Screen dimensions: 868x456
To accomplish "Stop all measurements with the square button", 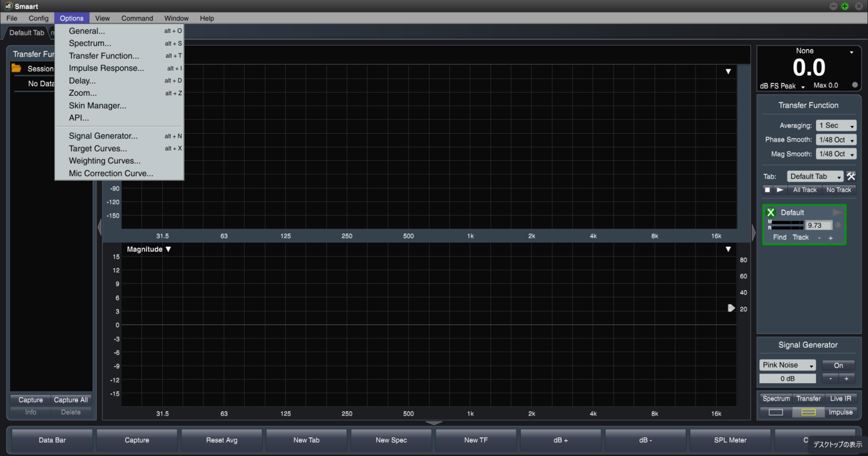I will click(767, 190).
